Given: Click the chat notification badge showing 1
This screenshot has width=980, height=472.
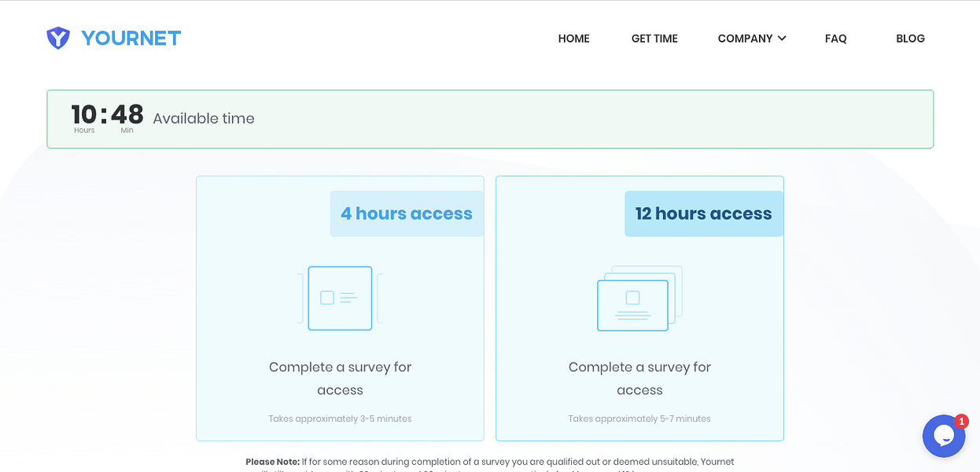Looking at the screenshot, I should coord(963,421).
